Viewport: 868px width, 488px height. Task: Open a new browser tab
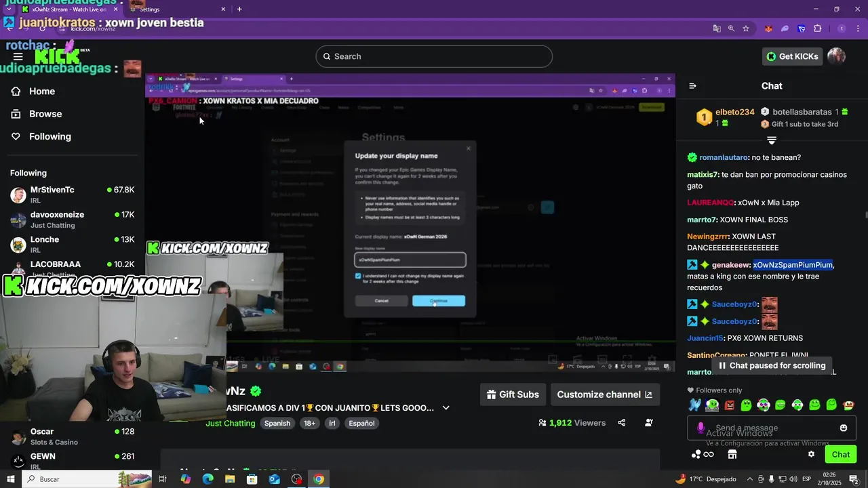click(239, 9)
